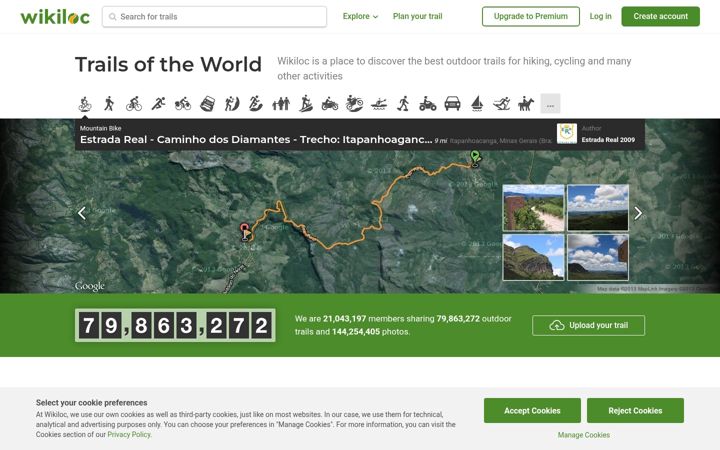720x450 pixels.
Task: Select the mountaineering activity icon
Action: click(x=232, y=104)
